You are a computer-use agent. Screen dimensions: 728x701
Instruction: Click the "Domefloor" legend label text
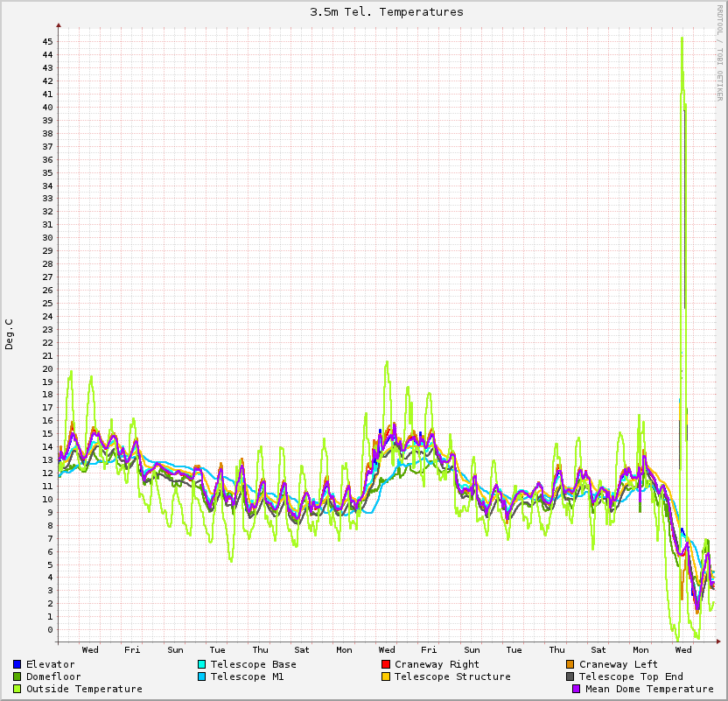tap(53, 676)
